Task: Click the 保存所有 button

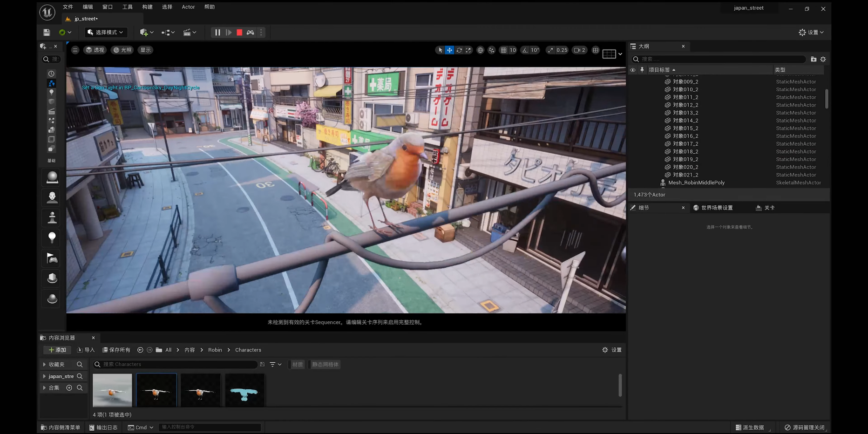Action: 116,350
